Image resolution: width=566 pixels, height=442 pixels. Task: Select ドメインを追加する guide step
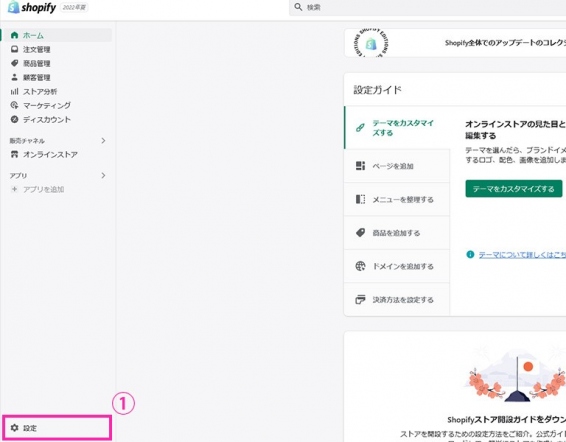point(397,266)
